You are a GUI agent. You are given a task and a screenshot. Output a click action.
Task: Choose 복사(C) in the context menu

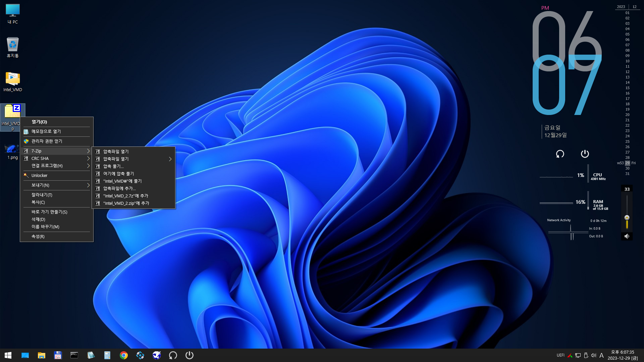pyautogui.click(x=57, y=202)
